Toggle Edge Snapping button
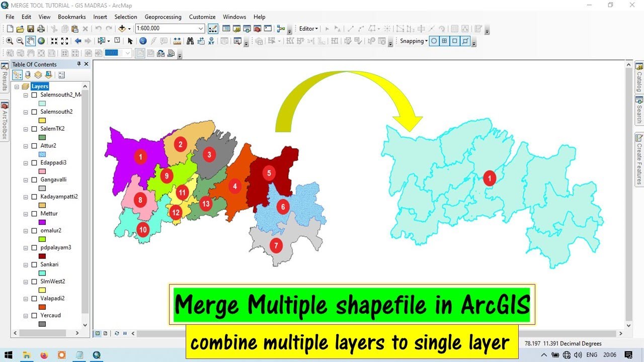The height and width of the screenshot is (362, 644). coord(465,41)
